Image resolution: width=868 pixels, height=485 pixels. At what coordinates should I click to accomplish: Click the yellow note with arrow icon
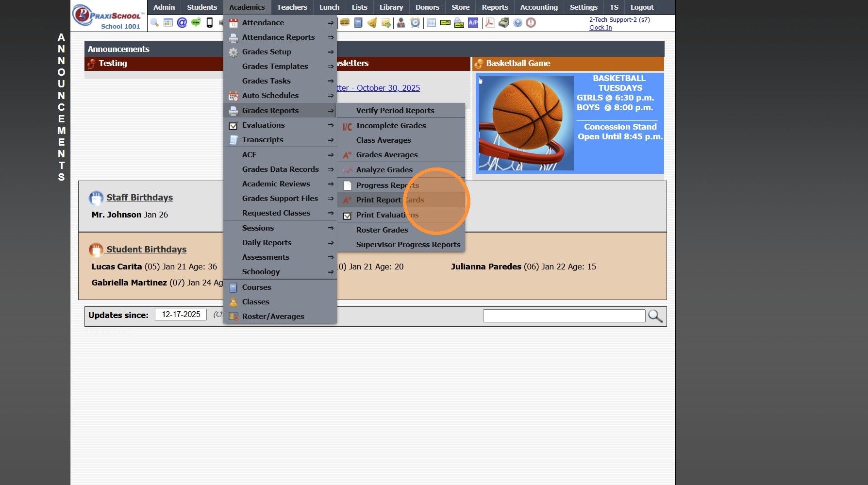click(386, 23)
